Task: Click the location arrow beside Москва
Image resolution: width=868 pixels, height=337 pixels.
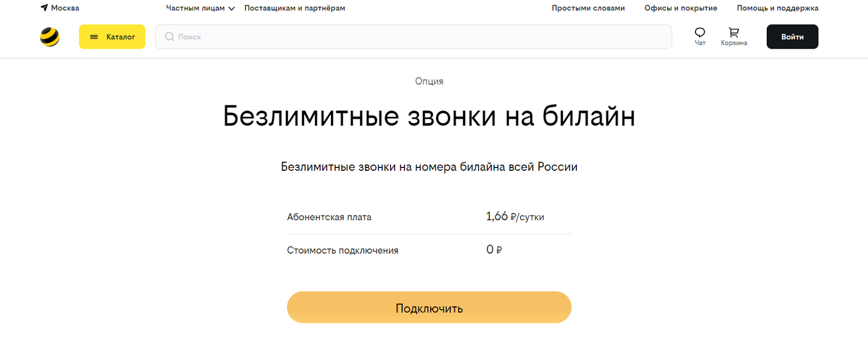Action: click(44, 8)
